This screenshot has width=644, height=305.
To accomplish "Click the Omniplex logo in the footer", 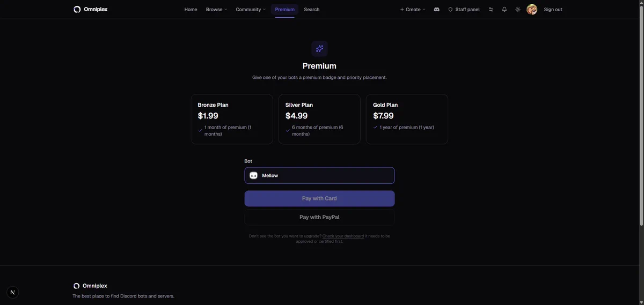I will 90,286.
